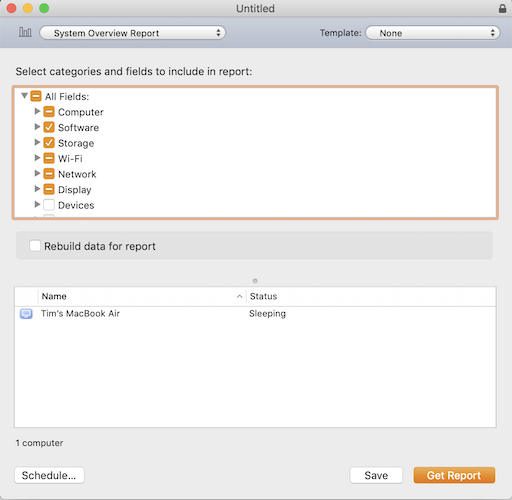Click the computer icon beside Tim's MacBook Air
The height and width of the screenshot is (500, 512).
(x=26, y=314)
